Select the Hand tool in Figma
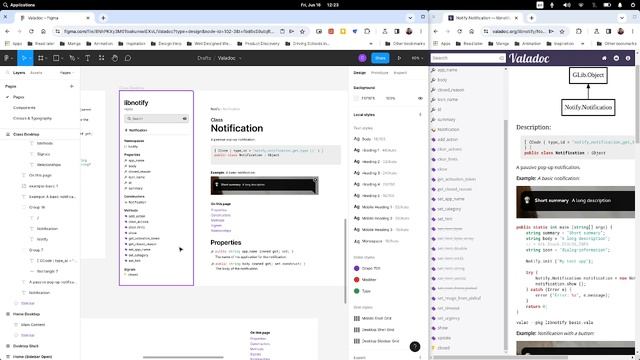This screenshot has height=360, width=640. 115,58
